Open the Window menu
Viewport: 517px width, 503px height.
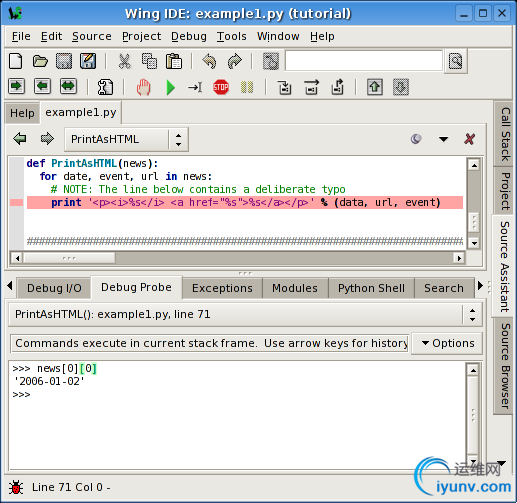(x=278, y=36)
